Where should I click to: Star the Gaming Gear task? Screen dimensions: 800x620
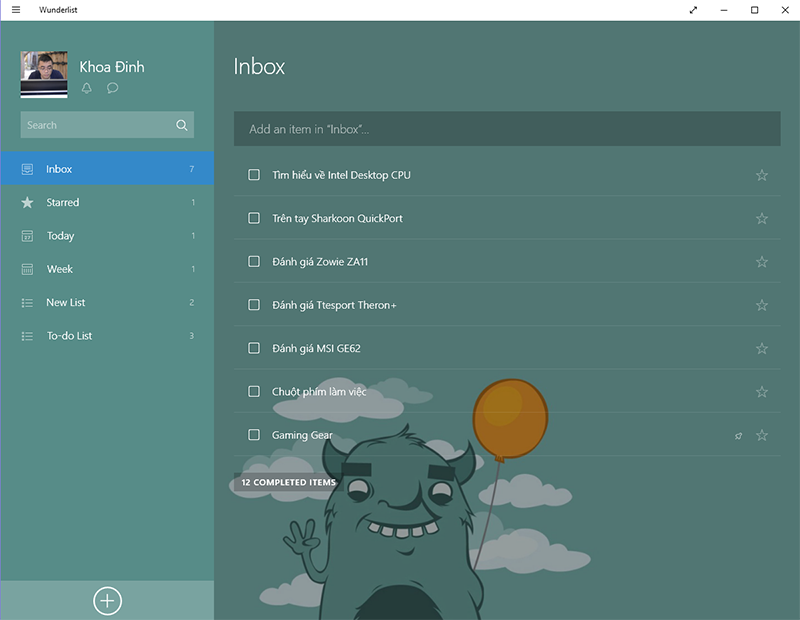pyautogui.click(x=762, y=435)
